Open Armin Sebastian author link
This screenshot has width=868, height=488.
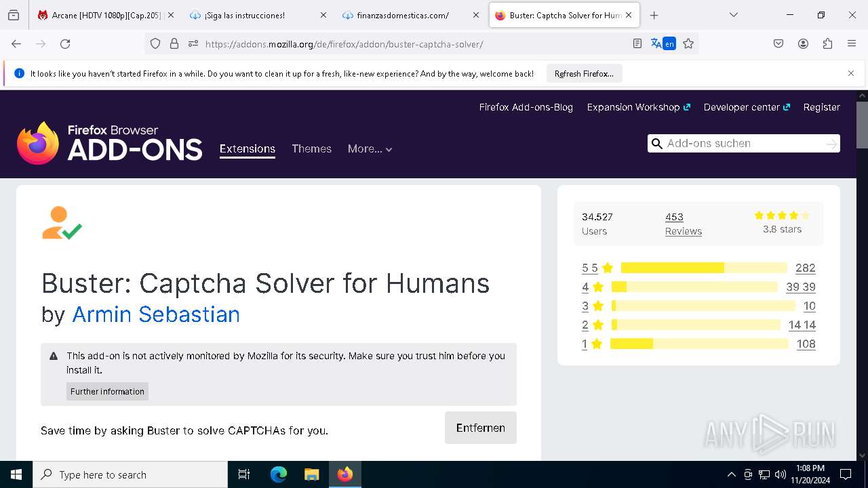click(155, 314)
